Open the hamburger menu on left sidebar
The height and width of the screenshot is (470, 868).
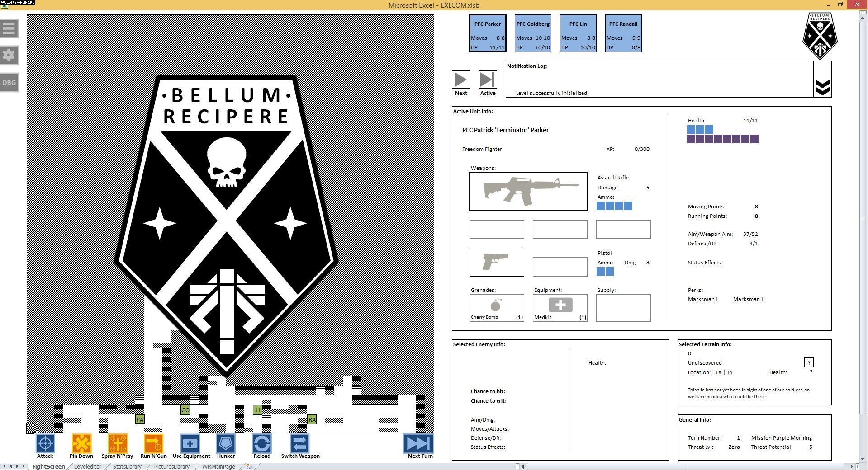[9, 28]
